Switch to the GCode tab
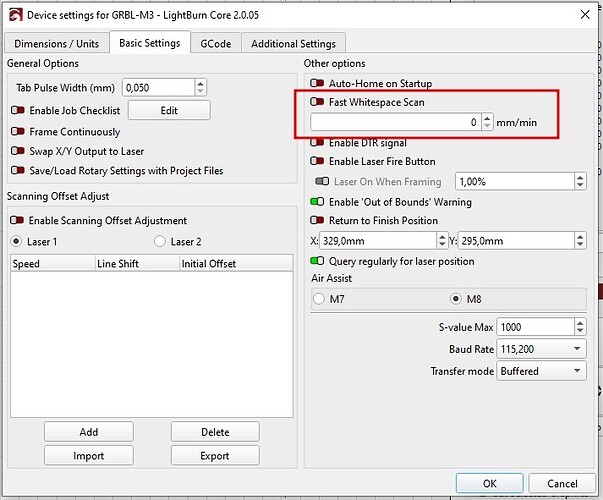Image resolution: width=603 pixels, height=500 pixels. (x=216, y=43)
